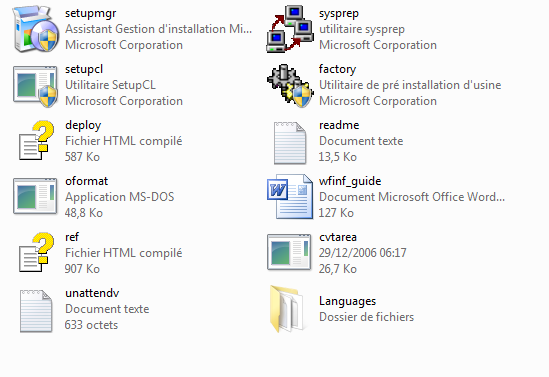Screen dimensions: 549x377
Task: Click 'Utilitaire de pré installation d'usine' text
Action: pyautogui.click(x=410, y=85)
